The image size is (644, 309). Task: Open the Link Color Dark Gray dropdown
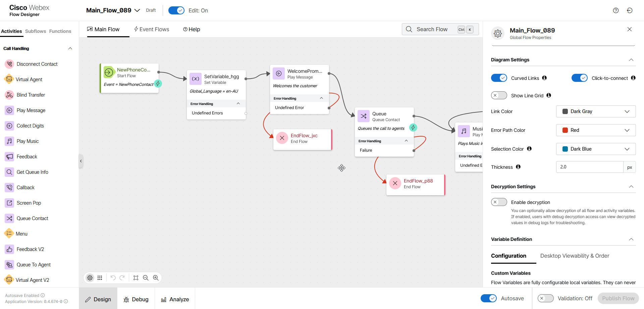596,111
